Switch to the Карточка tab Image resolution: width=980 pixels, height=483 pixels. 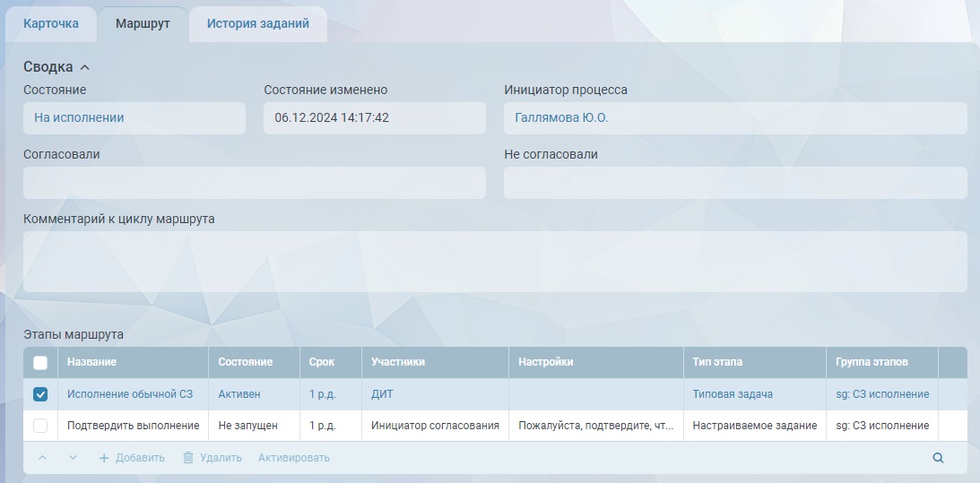coord(51,23)
